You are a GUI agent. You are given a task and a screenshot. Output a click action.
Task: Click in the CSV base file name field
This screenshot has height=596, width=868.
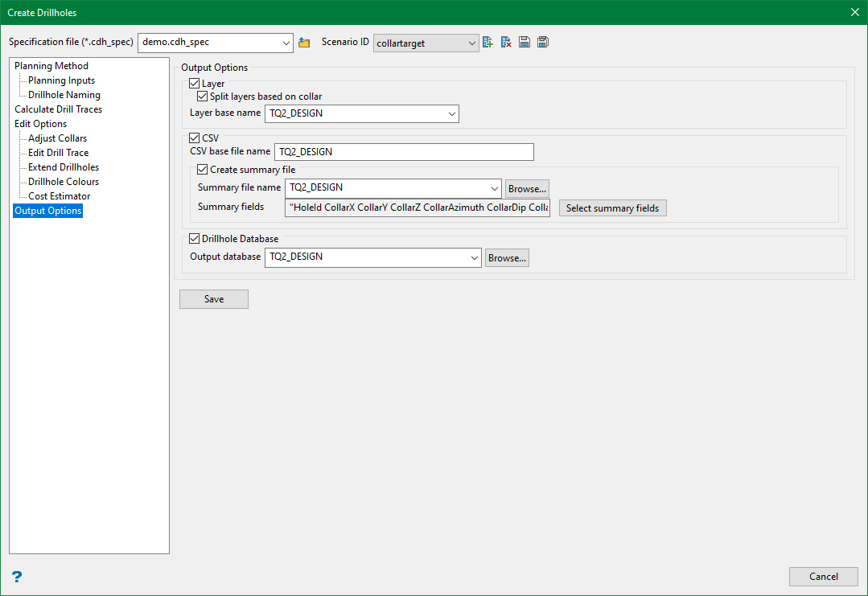pos(404,152)
